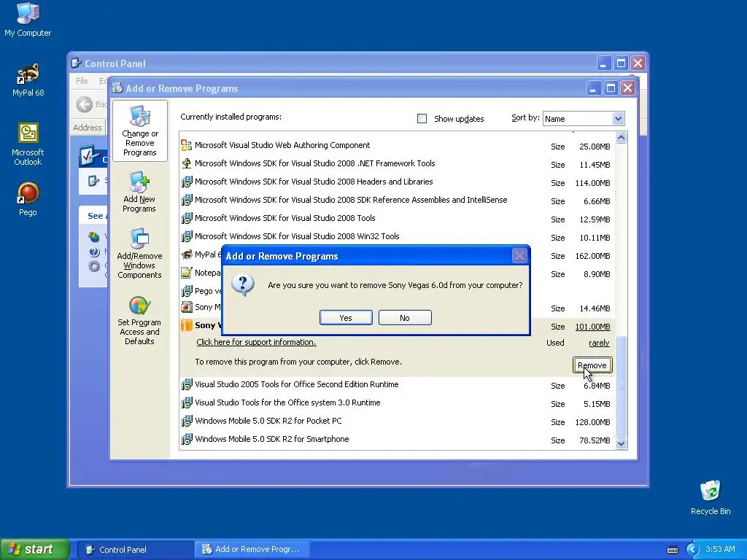Select Visual Studio Tools for the Office system 3.0 Runtime
Image resolution: width=747 pixels, height=560 pixels.
pos(287,402)
